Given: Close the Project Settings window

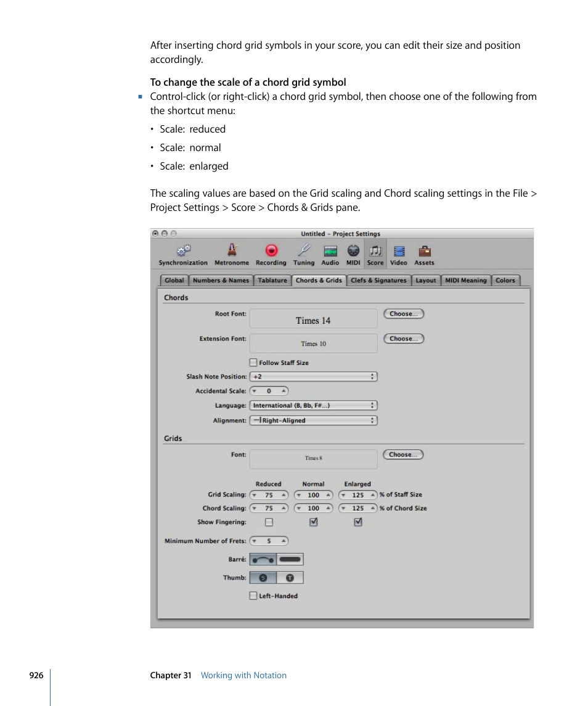Looking at the screenshot, I should (155, 234).
